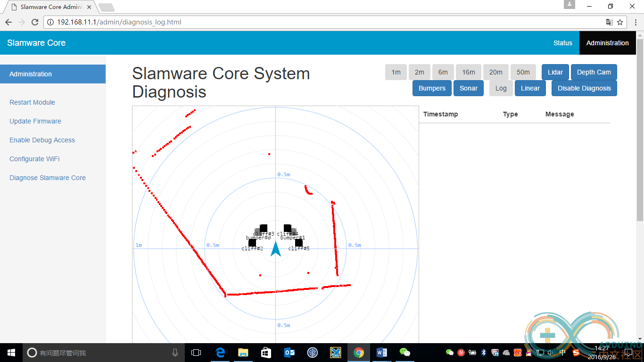Open the Chrome menu (three dots)
644x362 pixels.
[635, 22]
